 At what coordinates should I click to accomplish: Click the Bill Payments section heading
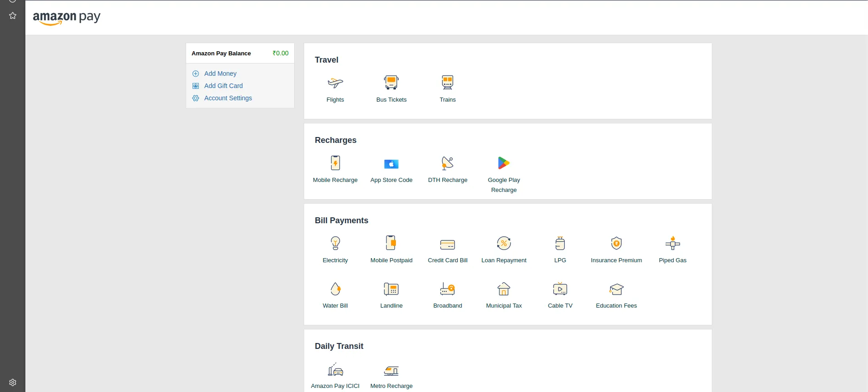pos(341,220)
